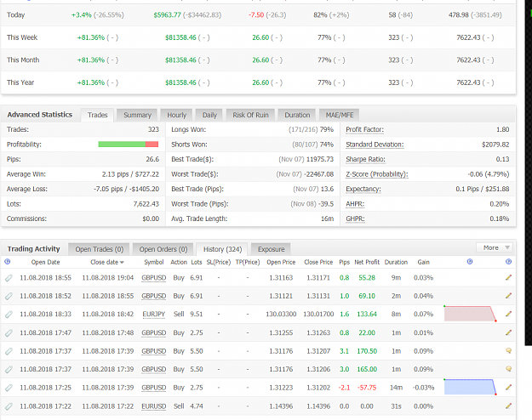Open the comment bubble on the 170.50 profit row
Screen dimensions: 532x420
tap(508, 350)
